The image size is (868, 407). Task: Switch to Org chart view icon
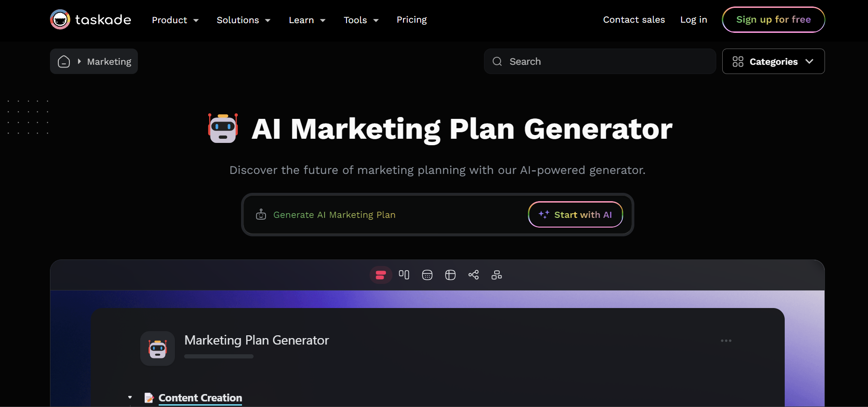coord(496,275)
